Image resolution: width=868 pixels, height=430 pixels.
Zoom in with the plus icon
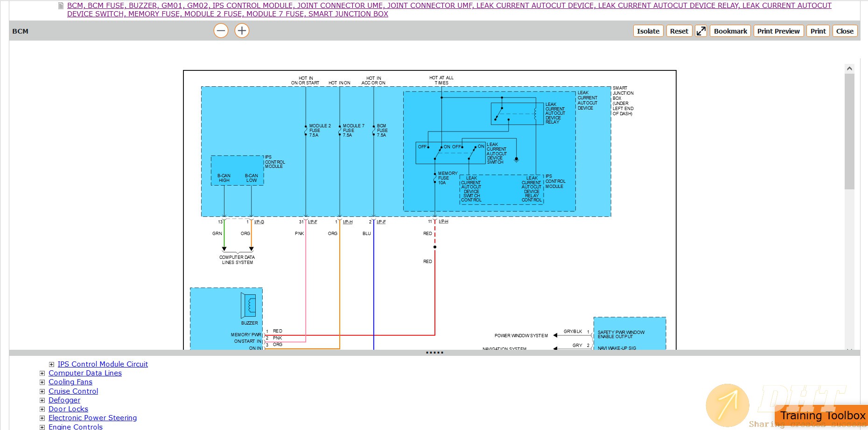(242, 31)
